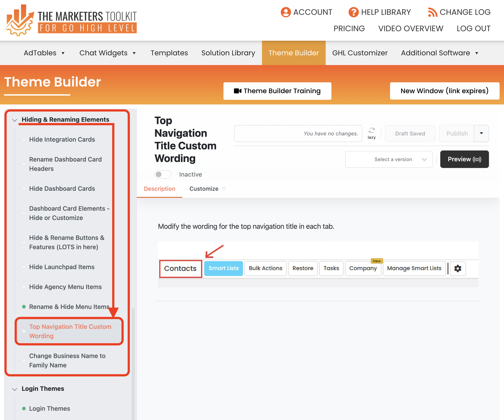
Task: Open the VIDEO OVERVIEW link
Action: (411, 29)
